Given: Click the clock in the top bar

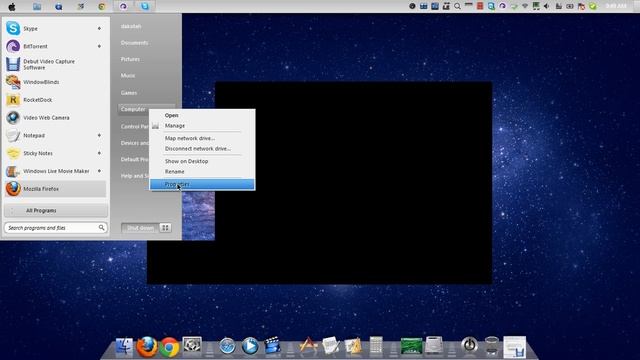Looking at the screenshot, I should (616, 6).
